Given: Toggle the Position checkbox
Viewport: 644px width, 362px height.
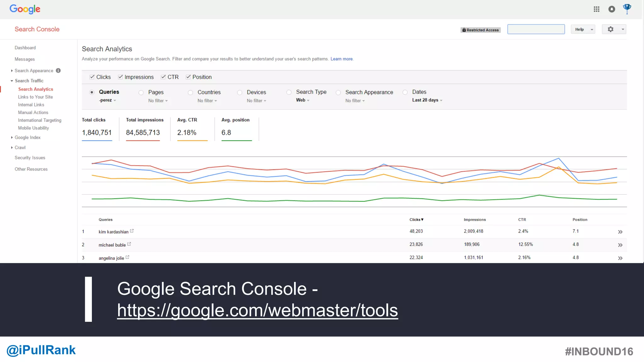Looking at the screenshot, I should 188,77.
